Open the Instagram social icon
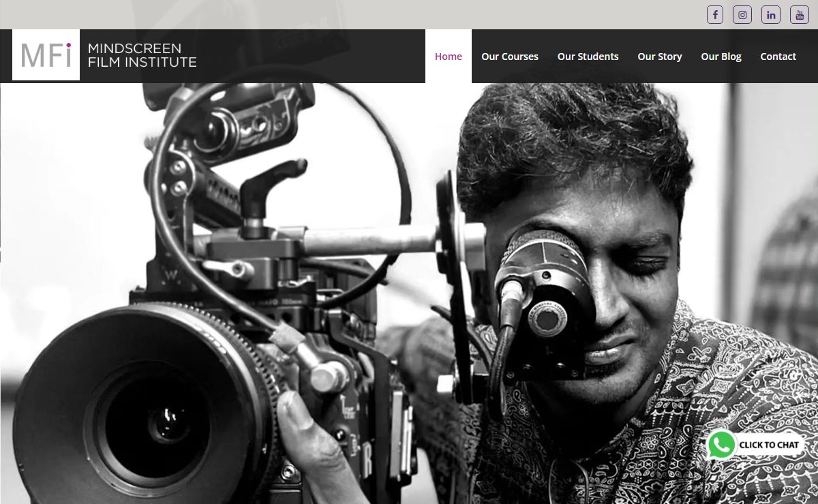 pos(742,14)
